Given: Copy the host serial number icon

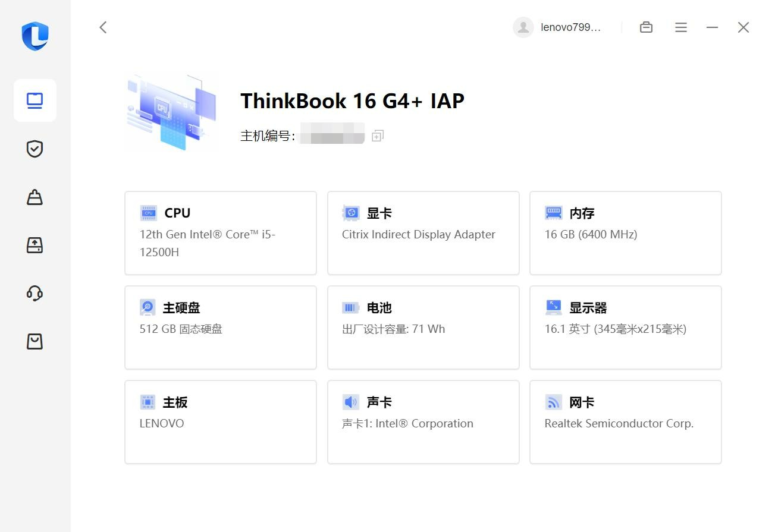Looking at the screenshot, I should point(378,136).
